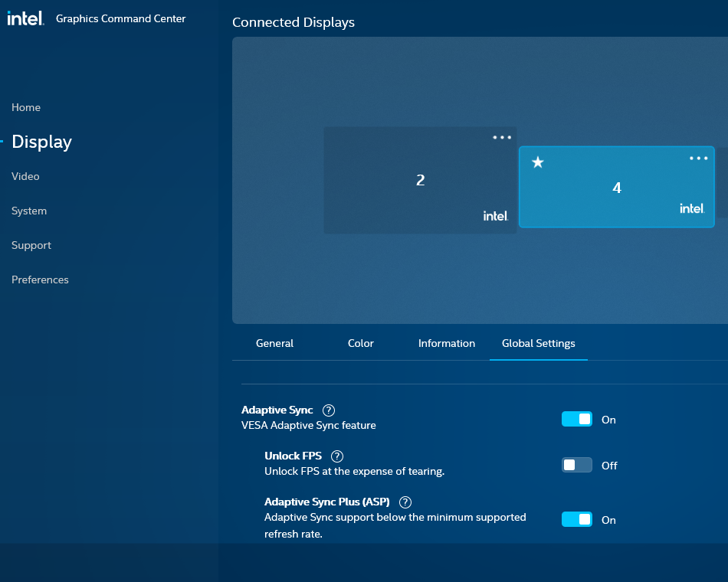Click the Connected Displays heading
The width and height of the screenshot is (728, 582).
[x=293, y=22]
